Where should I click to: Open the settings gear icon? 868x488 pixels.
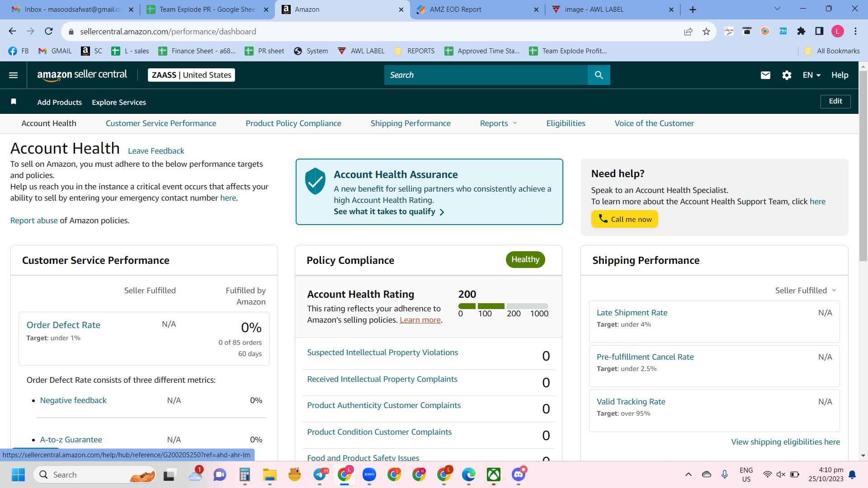click(787, 75)
